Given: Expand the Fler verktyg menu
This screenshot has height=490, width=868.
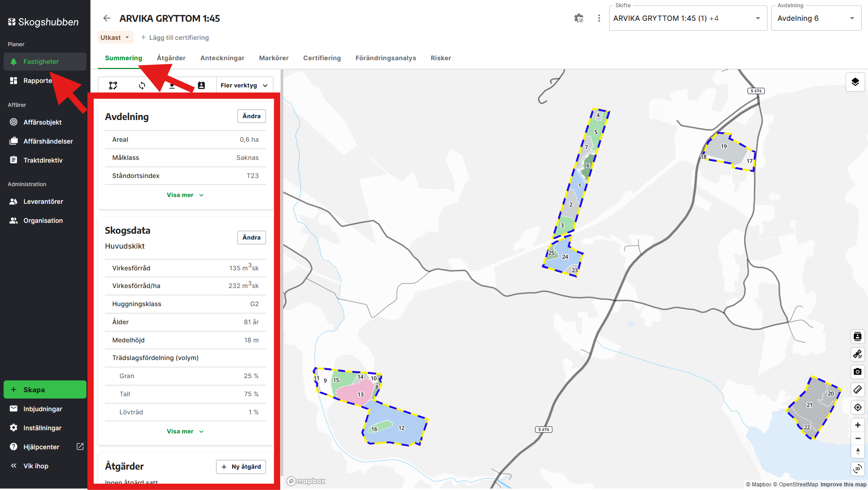Looking at the screenshot, I should point(244,86).
